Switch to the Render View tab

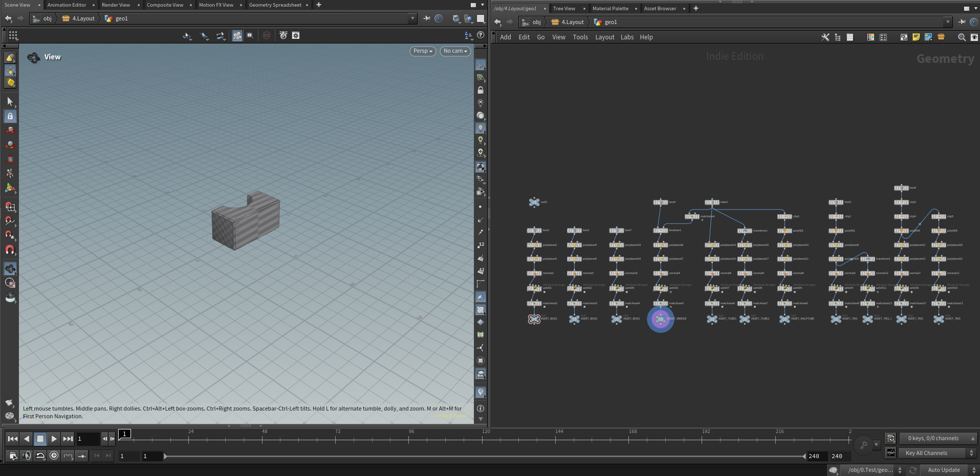click(x=116, y=5)
